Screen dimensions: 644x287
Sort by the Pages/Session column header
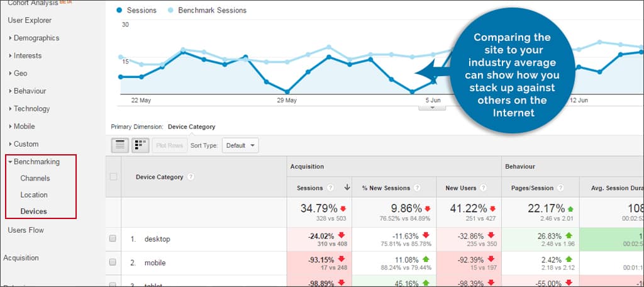(x=532, y=188)
